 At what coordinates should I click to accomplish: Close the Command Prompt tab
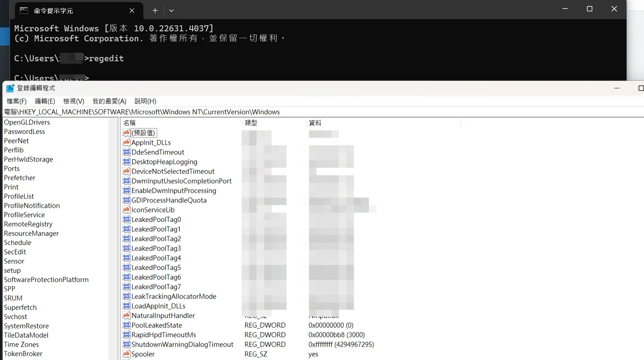(132, 10)
